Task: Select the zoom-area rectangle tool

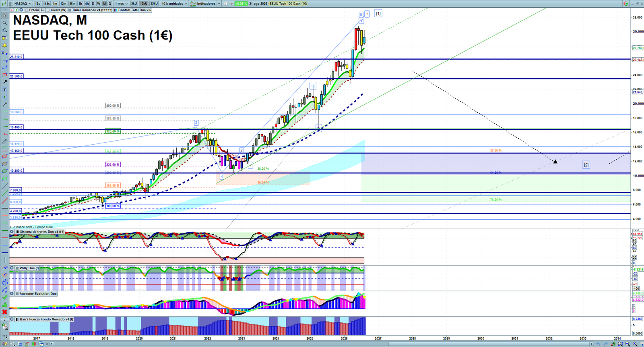Action: pos(4,30)
